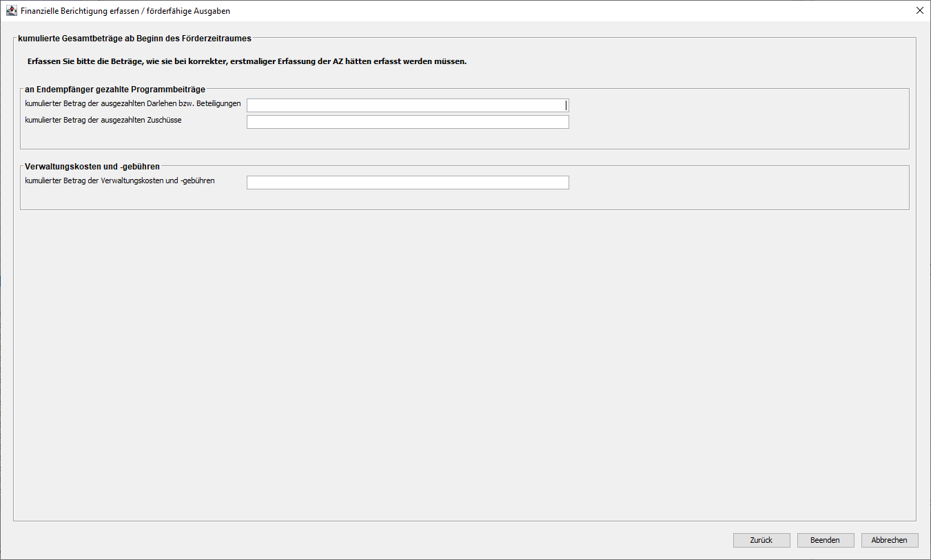Close the Finanzielle Berichtigung erfassen window
The width and height of the screenshot is (931, 560).
point(919,10)
